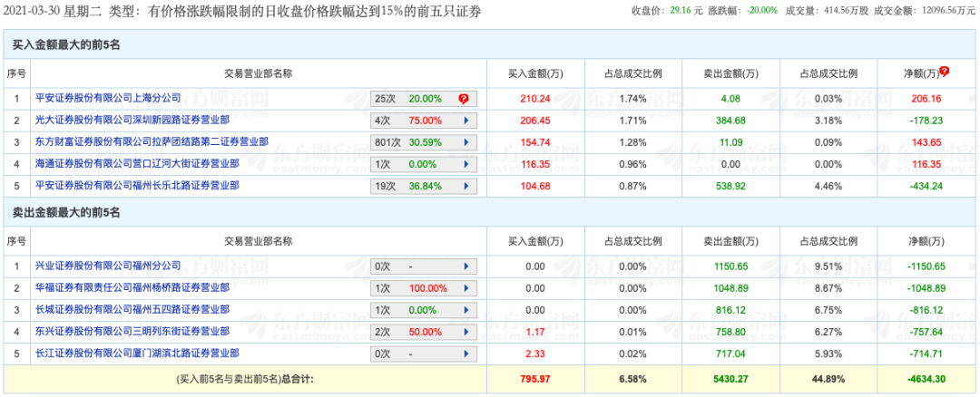Click buy amount 154.74 cell

[x=534, y=142]
